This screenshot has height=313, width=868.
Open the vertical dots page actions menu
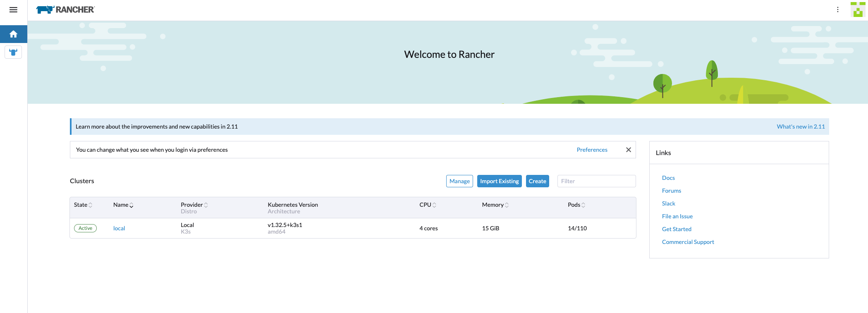[838, 10]
